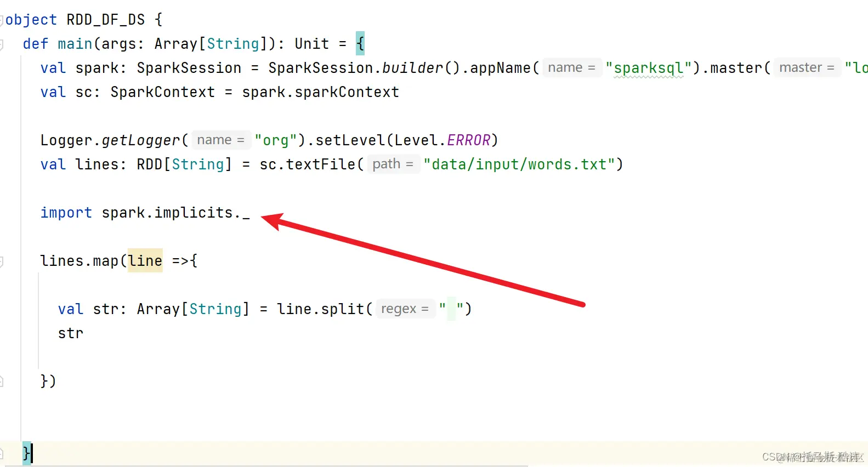This screenshot has width=868, height=467.
Task: Click the 'name =' hint before "sparksql"
Action: point(571,67)
